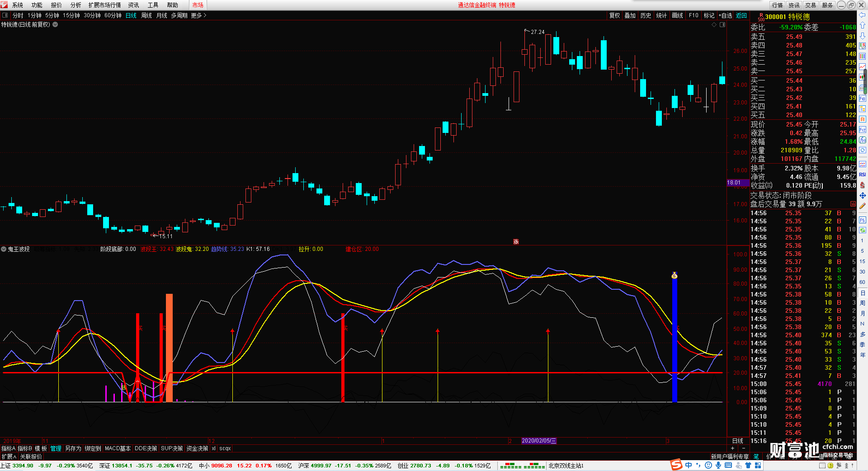Click the red dollar sign sidebar icon
The image size is (868, 471).
point(863,185)
